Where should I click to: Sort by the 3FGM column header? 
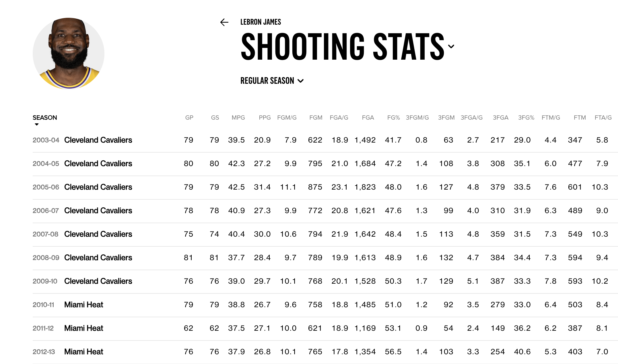[x=446, y=118]
